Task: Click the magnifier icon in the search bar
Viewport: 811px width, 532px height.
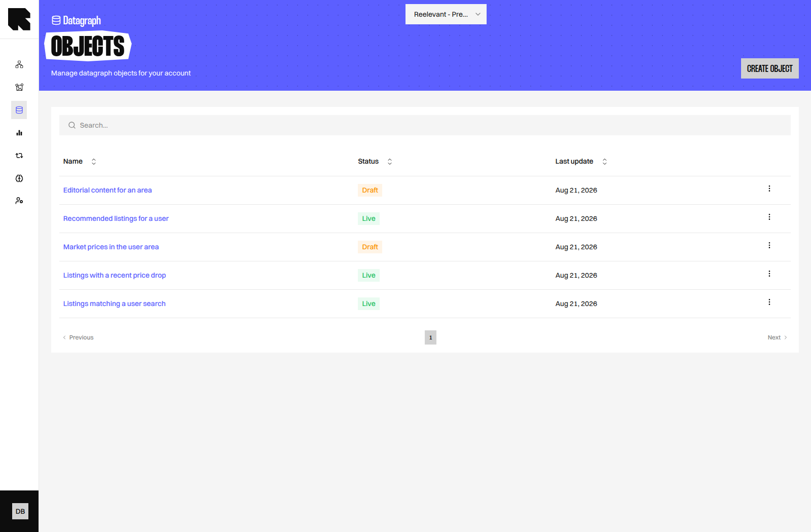Action: click(72, 125)
